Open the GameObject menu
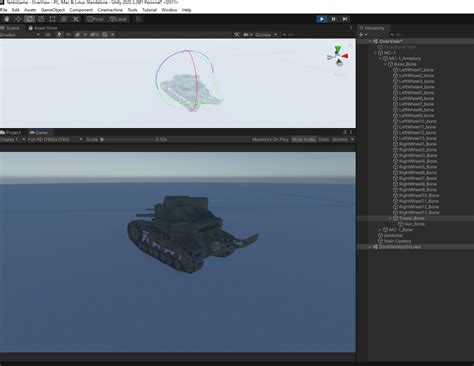 tap(53, 10)
